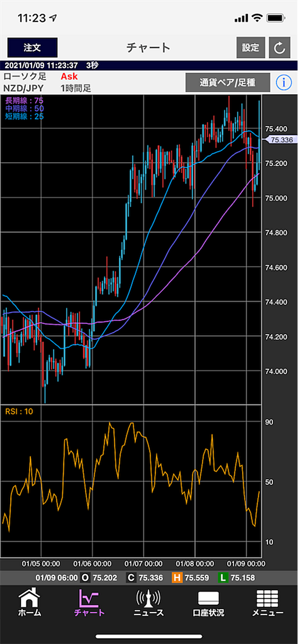Tap the refresh chart icon
The image size is (298, 644).
coord(279,48)
